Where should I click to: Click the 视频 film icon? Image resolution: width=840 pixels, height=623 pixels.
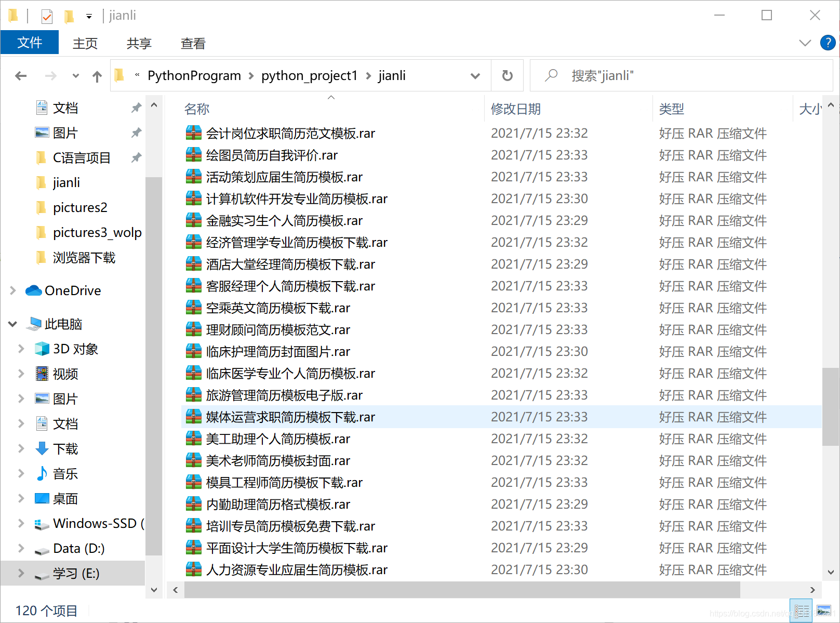tap(42, 374)
